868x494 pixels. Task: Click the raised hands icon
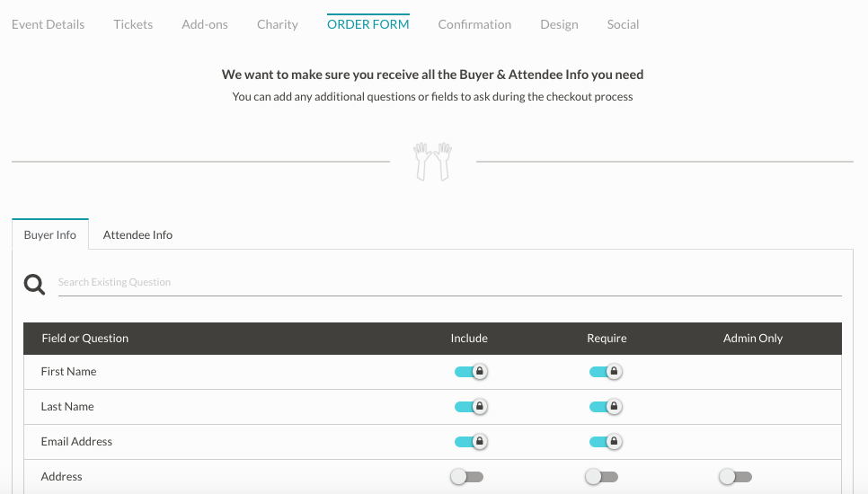(x=432, y=162)
